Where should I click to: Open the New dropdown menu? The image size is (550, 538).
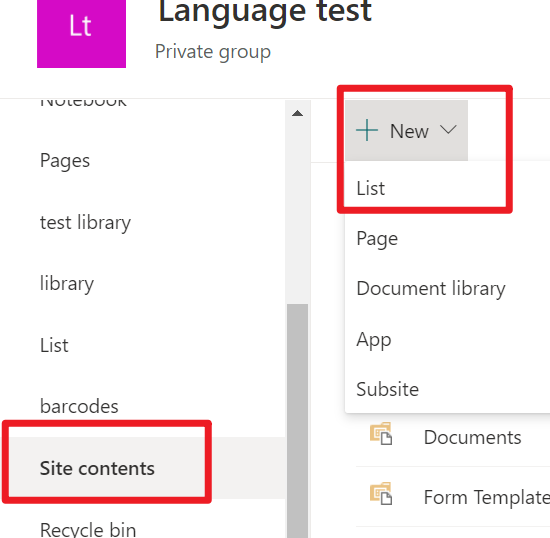(x=406, y=130)
